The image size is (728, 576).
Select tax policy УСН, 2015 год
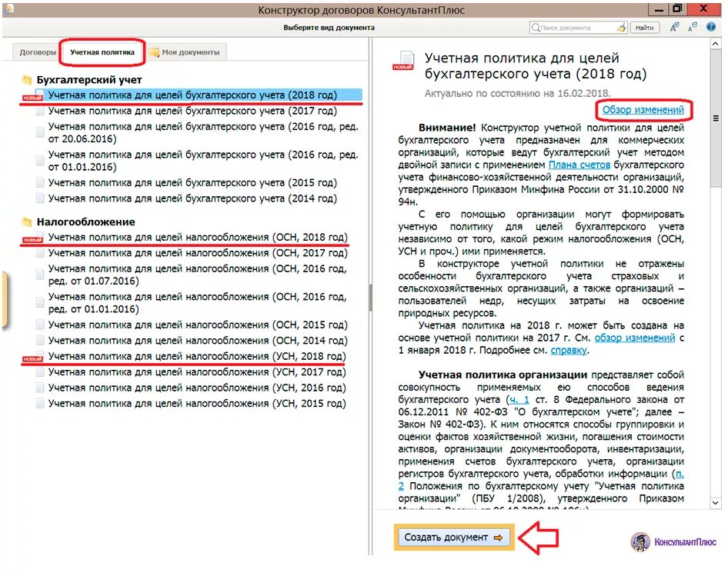coord(197,404)
